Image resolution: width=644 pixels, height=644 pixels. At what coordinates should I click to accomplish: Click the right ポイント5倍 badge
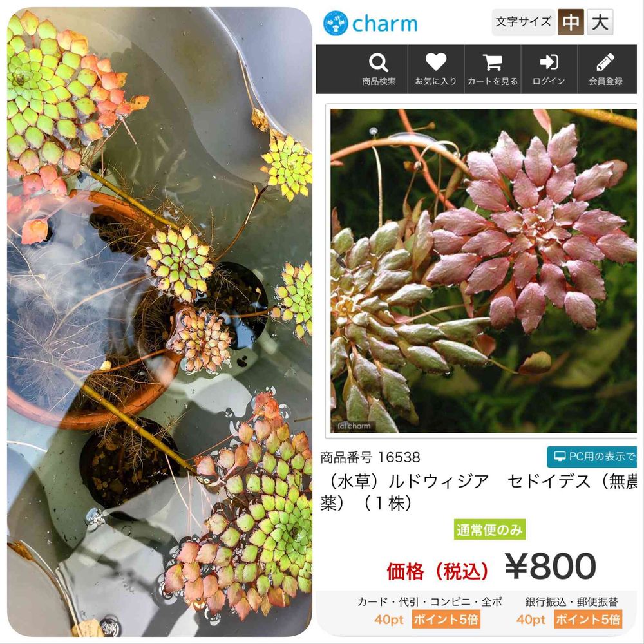point(588,619)
